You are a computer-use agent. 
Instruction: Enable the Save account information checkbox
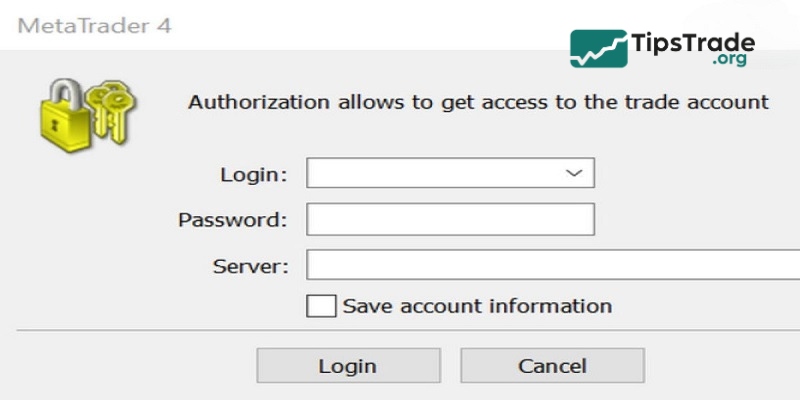click(x=321, y=305)
